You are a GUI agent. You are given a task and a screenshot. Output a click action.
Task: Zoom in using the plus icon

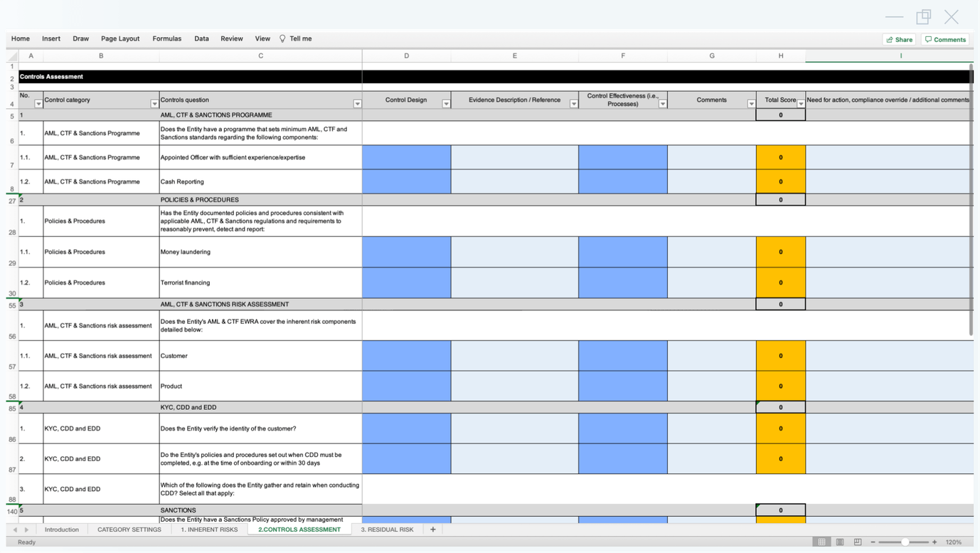pyautogui.click(x=935, y=542)
